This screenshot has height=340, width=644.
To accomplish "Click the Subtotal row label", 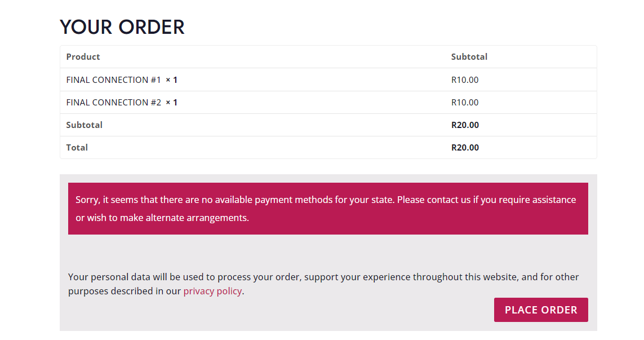I will (x=84, y=125).
